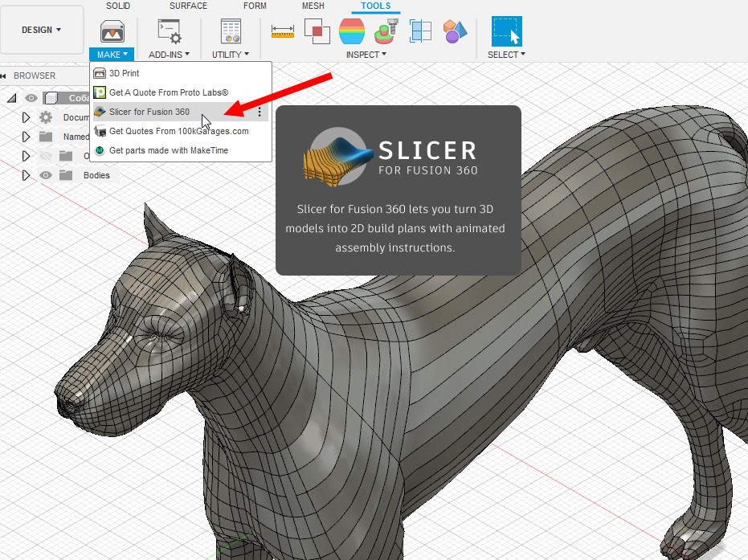Choose Get Quotes From 100kGarages.com

click(181, 131)
